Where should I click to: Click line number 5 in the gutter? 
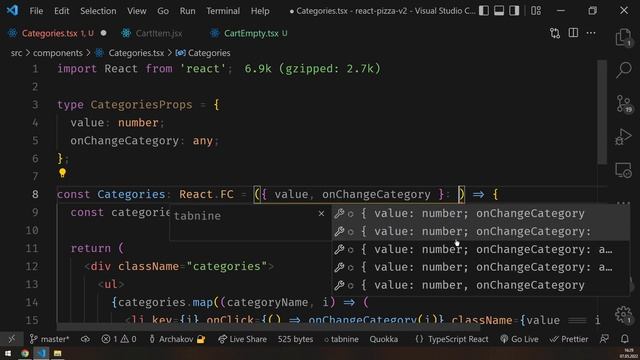click(x=35, y=141)
